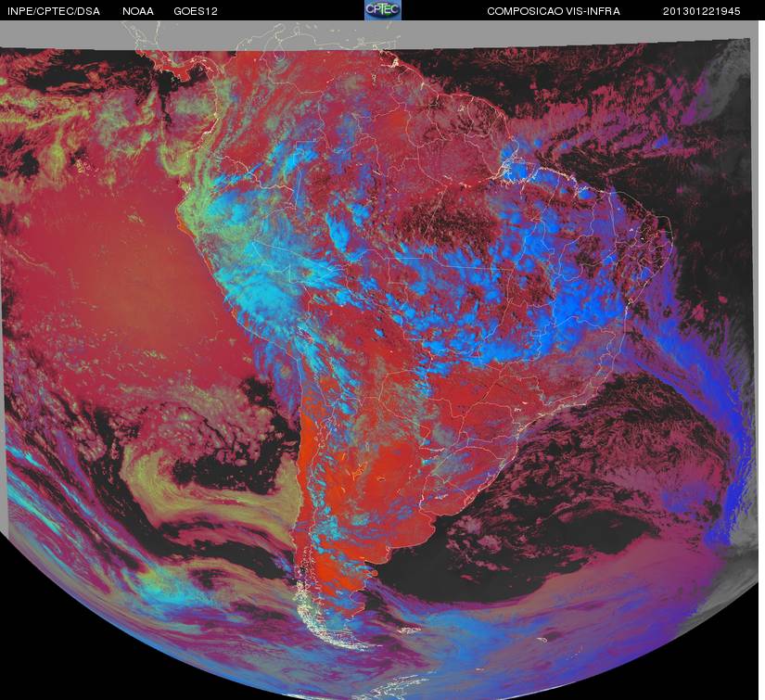Click the timestamp 201301221945
This screenshot has height=700, width=765.
click(x=702, y=11)
